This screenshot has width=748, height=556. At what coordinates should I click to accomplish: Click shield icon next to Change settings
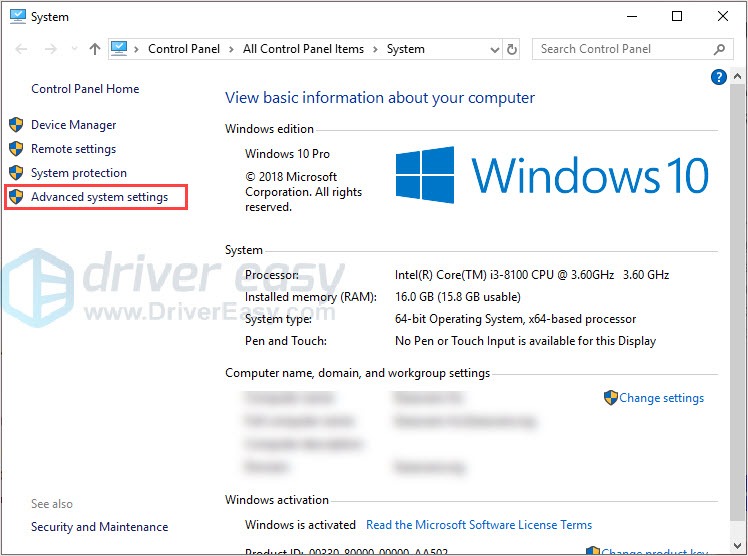(611, 397)
